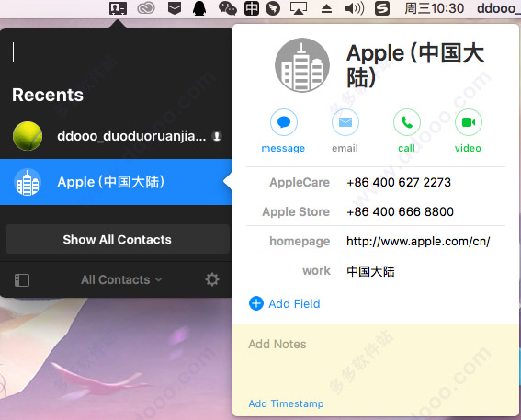521x420 pixels.
Task: Start a video call with camera icon
Action: [469, 122]
